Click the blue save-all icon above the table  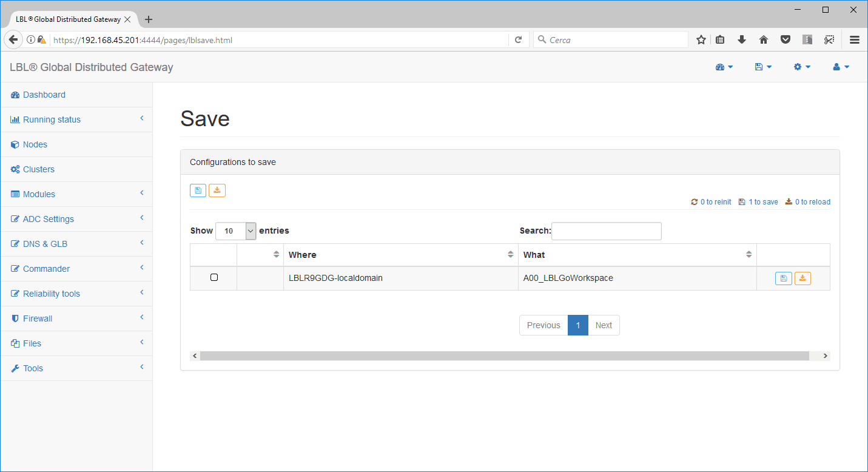click(198, 190)
